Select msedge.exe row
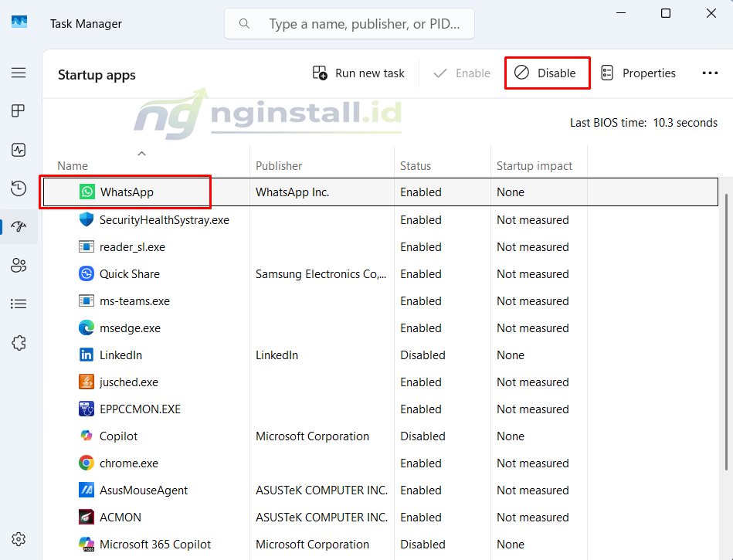The width and height of the screenshot is (733, 560). pos(381,328)
